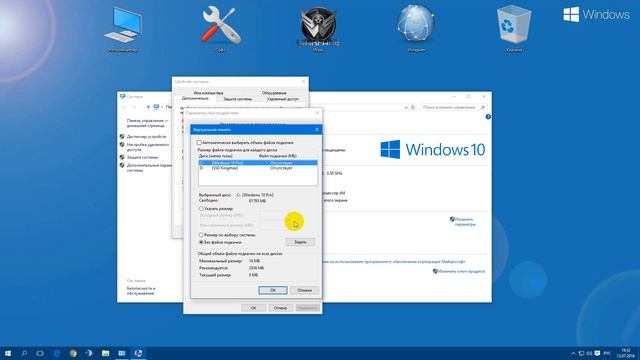Open Защита системы link in System sidebar
This screenshot has height=360, width=640.
click(142, 157)
